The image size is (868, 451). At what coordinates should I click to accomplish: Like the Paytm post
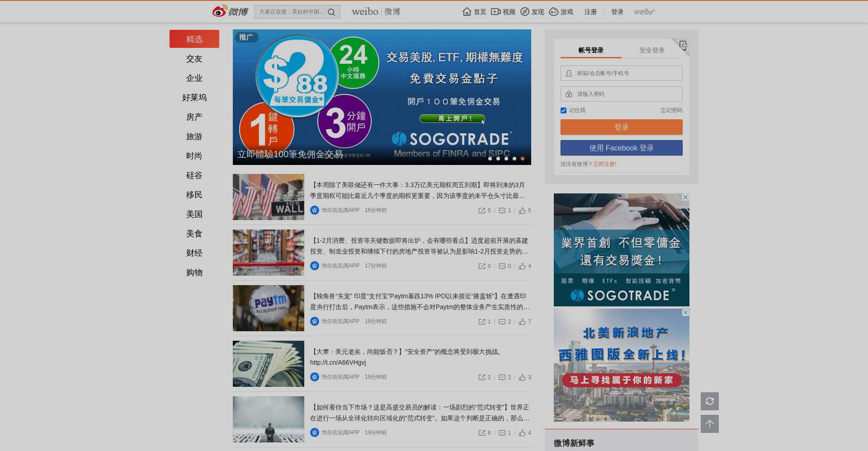coord(522,322)
